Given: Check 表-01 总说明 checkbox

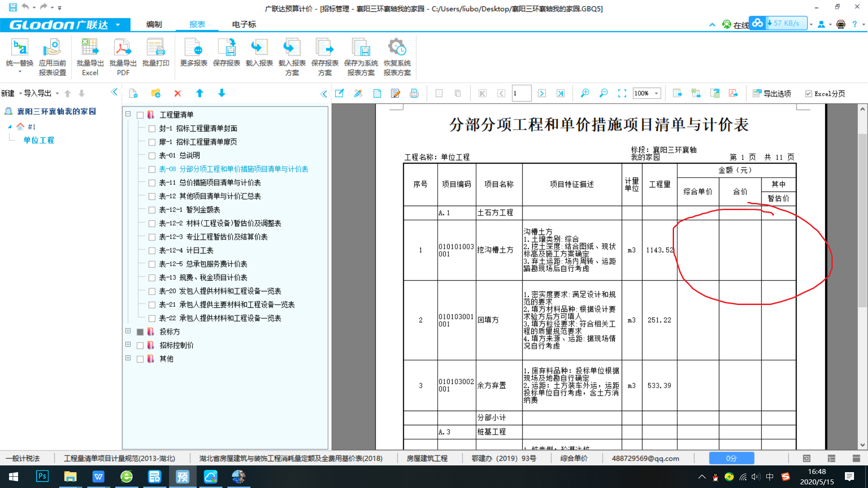Looking at the screenshot, I should click(152, 156).
